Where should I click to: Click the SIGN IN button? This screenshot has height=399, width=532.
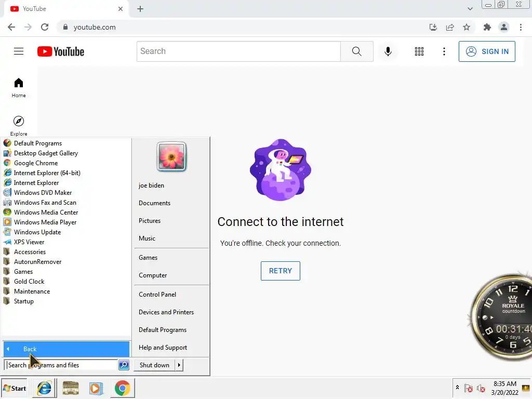pyautogui.click(x=487, y=51)
